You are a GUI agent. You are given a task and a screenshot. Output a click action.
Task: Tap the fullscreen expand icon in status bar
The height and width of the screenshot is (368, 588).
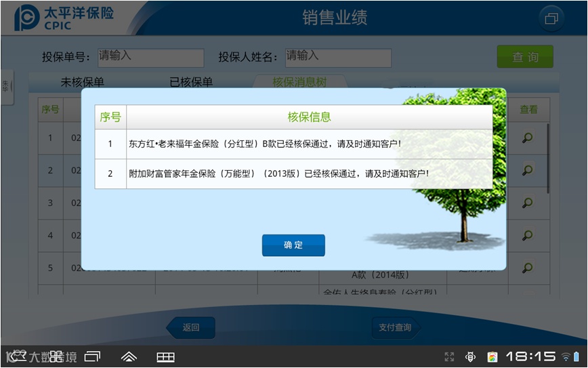click(449, 356)
